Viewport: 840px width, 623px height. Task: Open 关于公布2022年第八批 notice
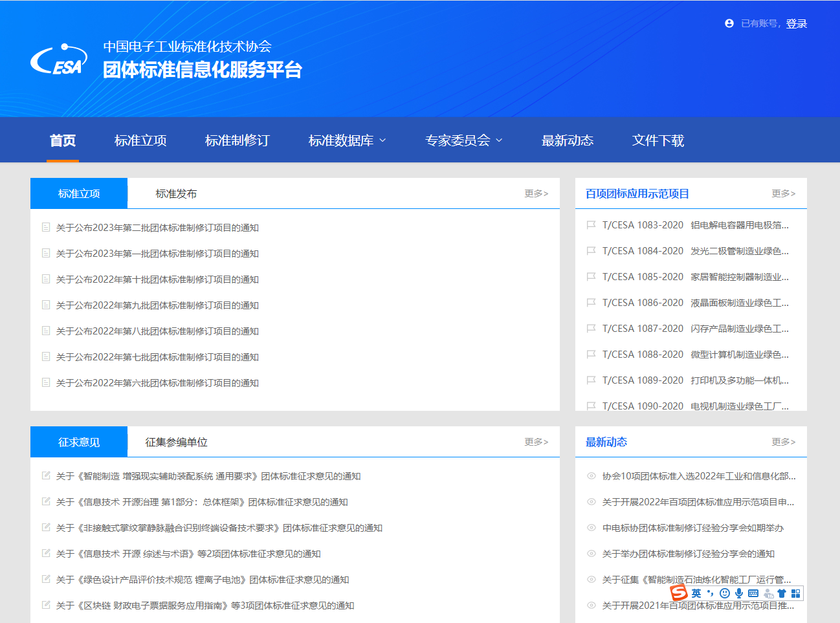tap(157, 331)
